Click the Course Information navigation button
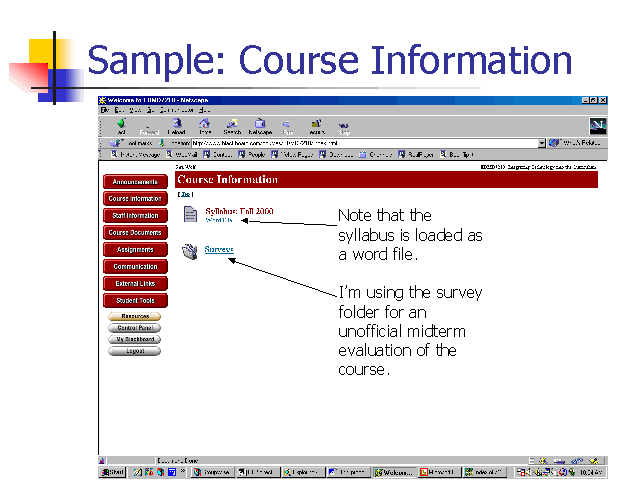This screenshot has height=480, width=640. click(x=135, y=199)
